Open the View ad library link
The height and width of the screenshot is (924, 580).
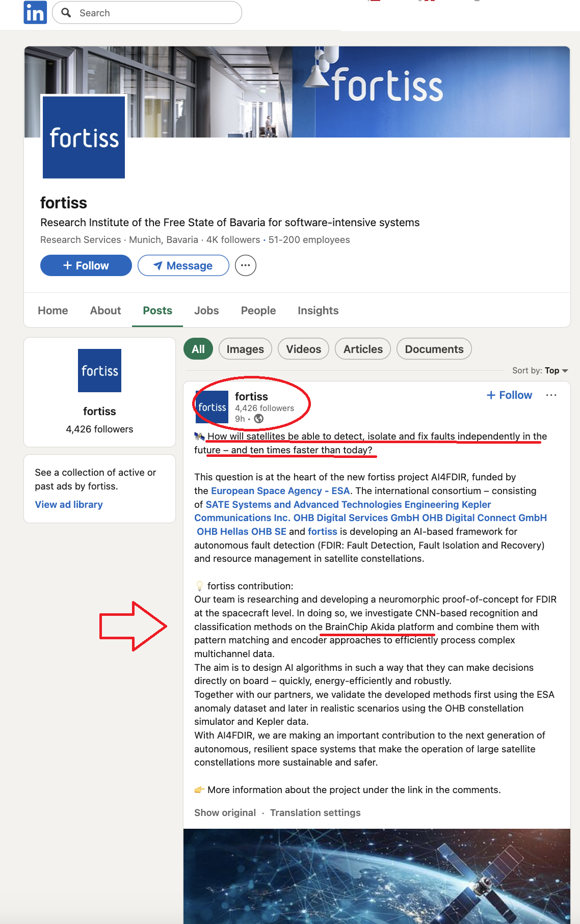(x=69, y=504)
